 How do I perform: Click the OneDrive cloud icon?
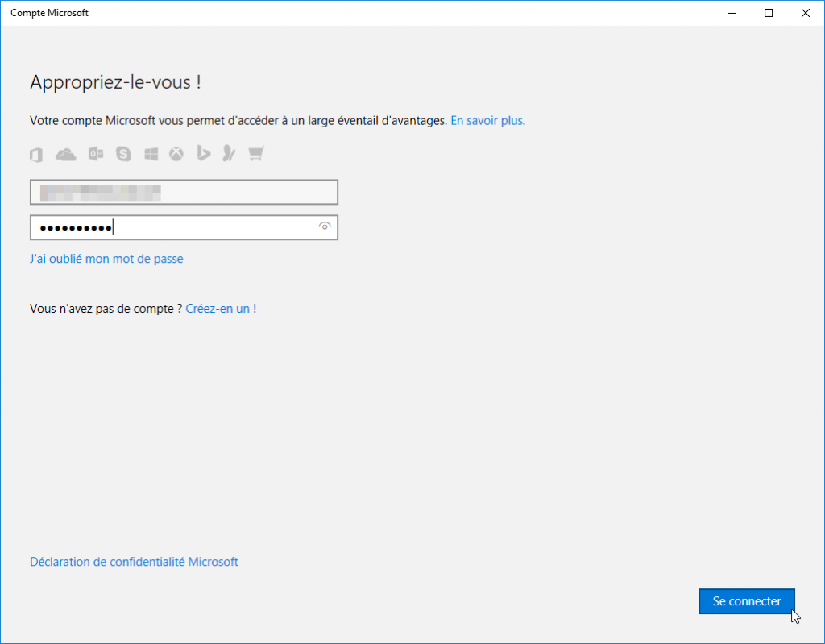[65, 154]
